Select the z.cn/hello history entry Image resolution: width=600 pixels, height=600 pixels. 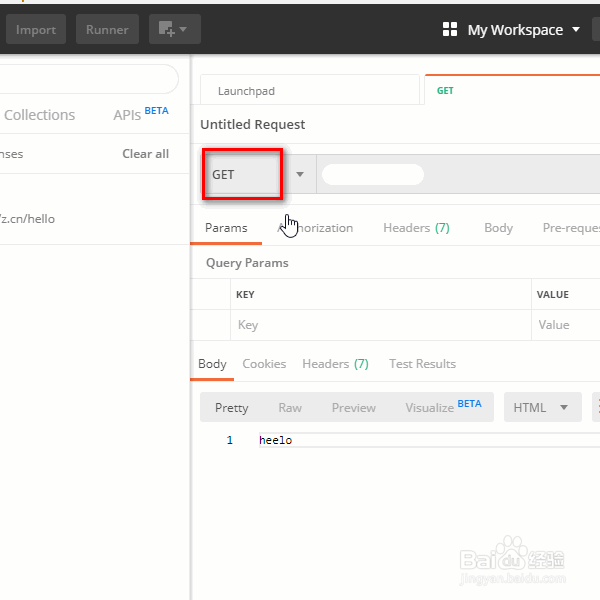click(x=28, y=219)
